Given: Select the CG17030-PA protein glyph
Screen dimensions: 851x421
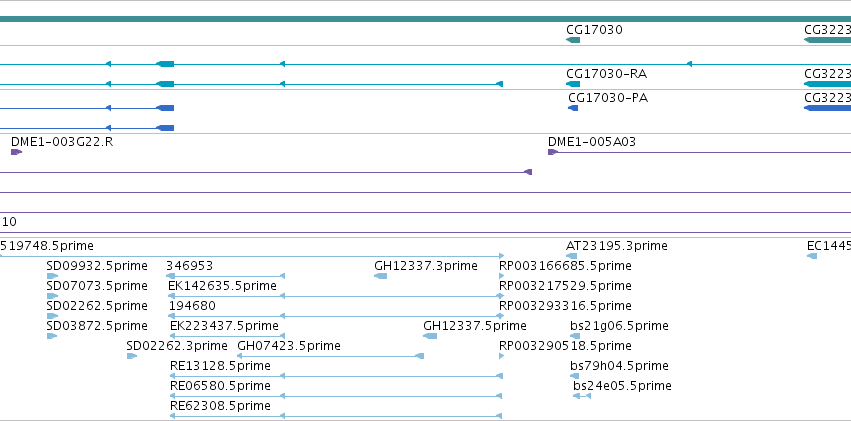Looking at the screenshot, I should pos(573,109).
